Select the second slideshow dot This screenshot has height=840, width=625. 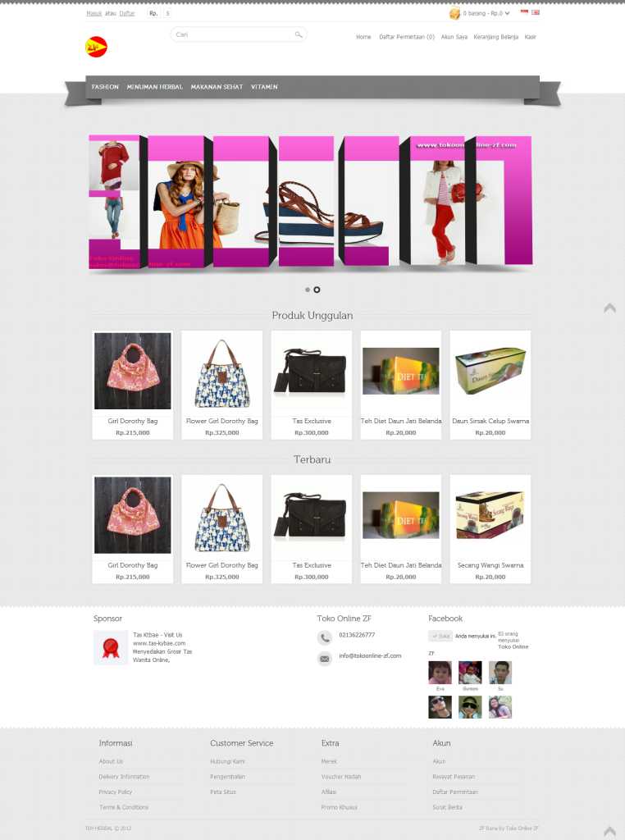pyautogui.click(x=317, y=290)
